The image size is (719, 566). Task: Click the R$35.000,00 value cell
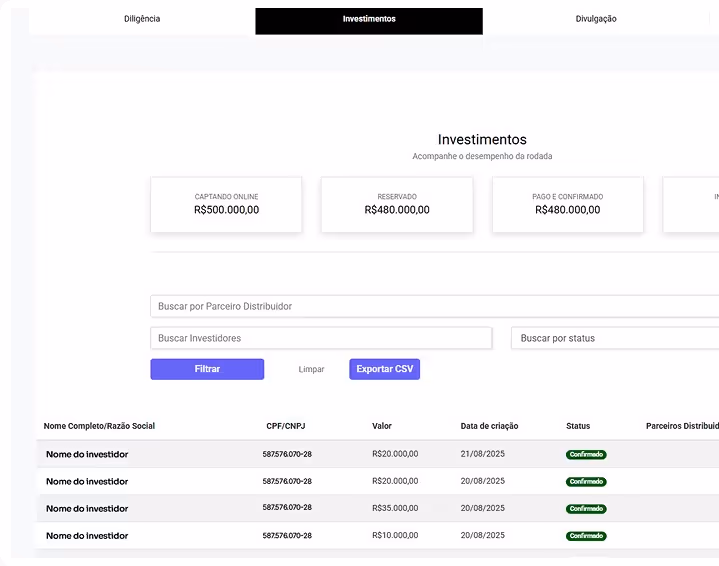coord(395,508)
